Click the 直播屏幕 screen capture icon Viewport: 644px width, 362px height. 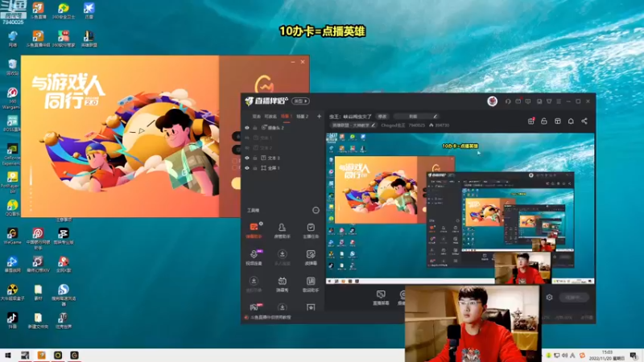click(x=381, y=298)
